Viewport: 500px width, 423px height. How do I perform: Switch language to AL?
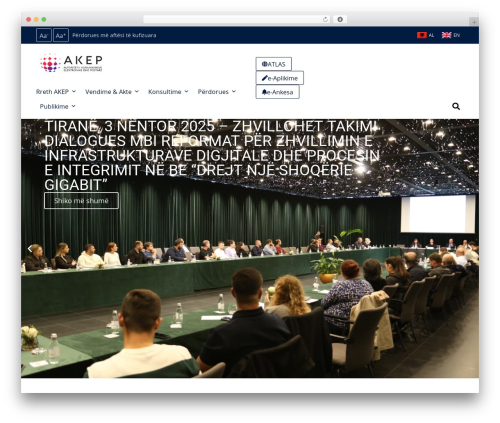431,35
